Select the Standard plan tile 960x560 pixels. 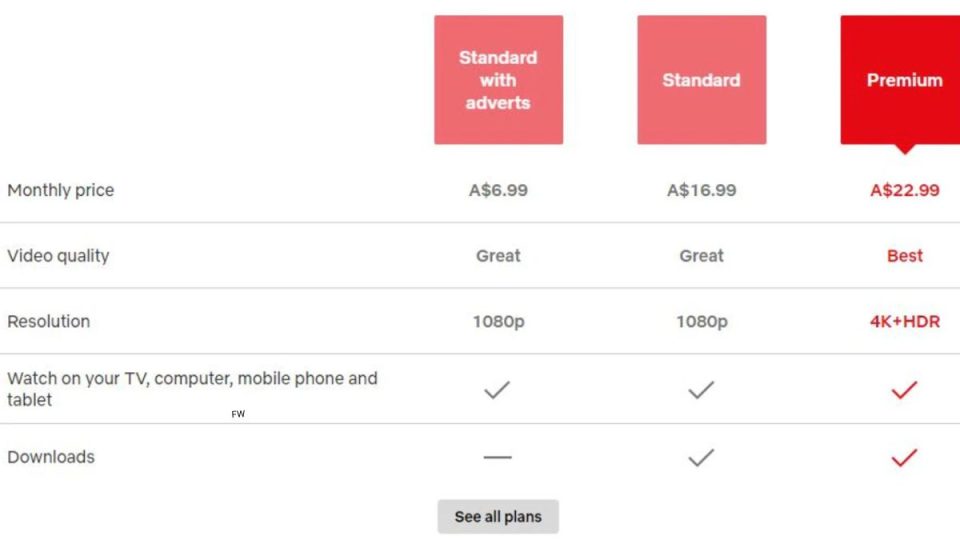[701, 80]
